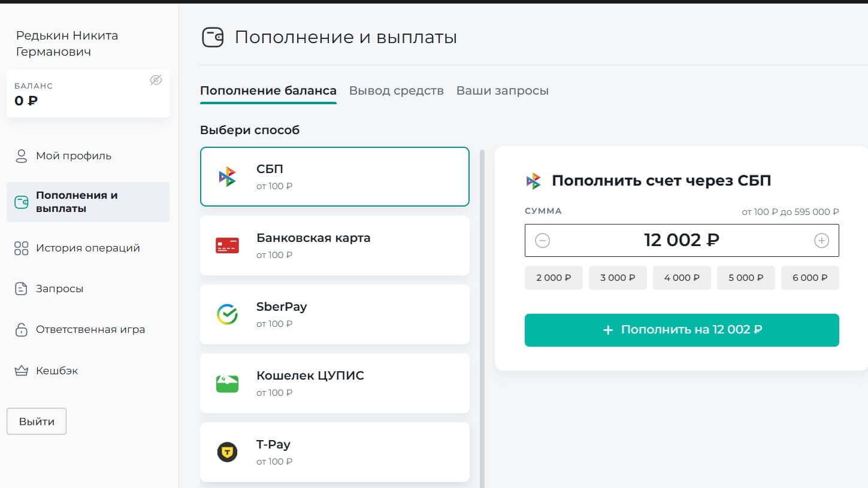This screenshot has height=488, width=868.
Task: Choose the Банковская карта red card icon
Action: click(228, 245)
